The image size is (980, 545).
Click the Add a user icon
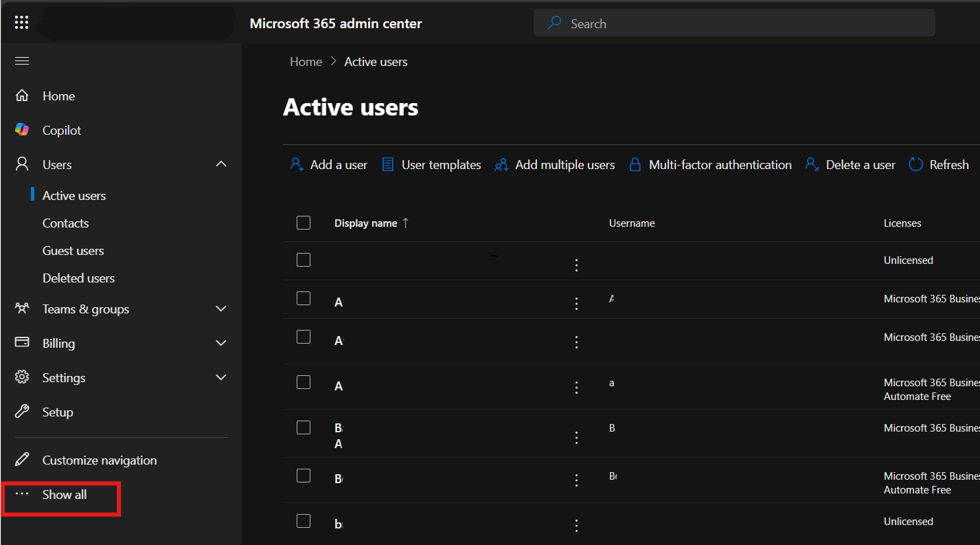[297, 165]
